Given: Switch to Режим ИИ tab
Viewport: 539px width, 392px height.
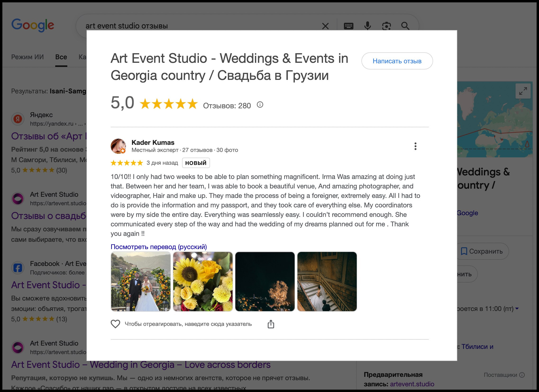Looking at the screenshot, I should 27,57.
